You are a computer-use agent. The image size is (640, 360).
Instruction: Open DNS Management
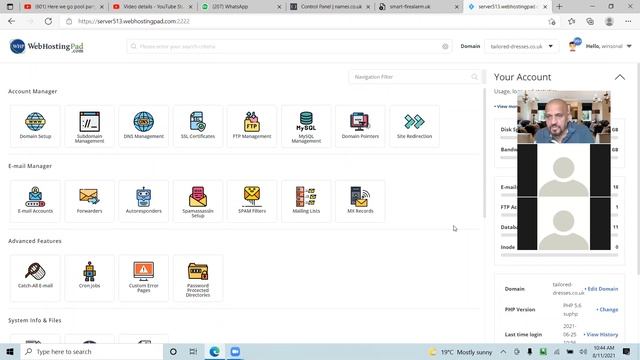point(144,126)
